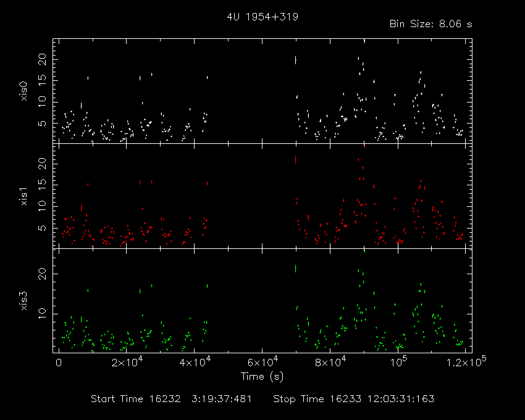The width and height of the screenshot is (525, 420).
Task: Click the x-axis tick label '0'
Action: point(59,363)
